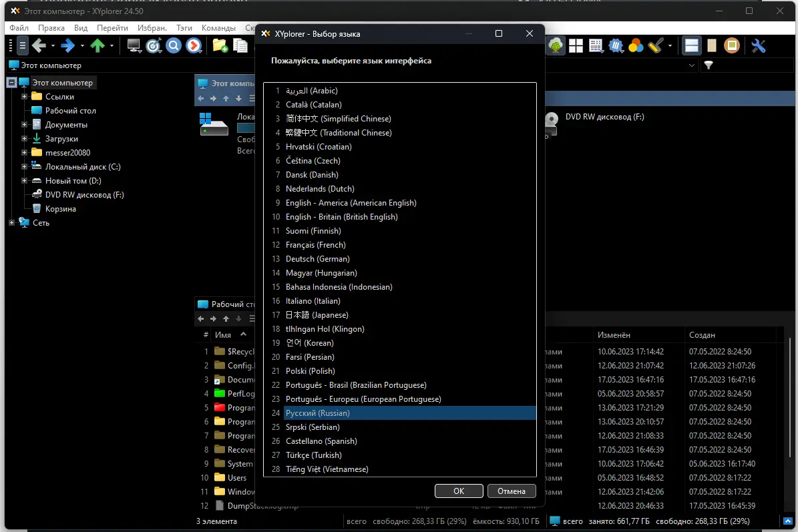The image size is (798, 532).
Task: Select DVD RW дисковод (F:) in tree
Action: tap(85, 195)
